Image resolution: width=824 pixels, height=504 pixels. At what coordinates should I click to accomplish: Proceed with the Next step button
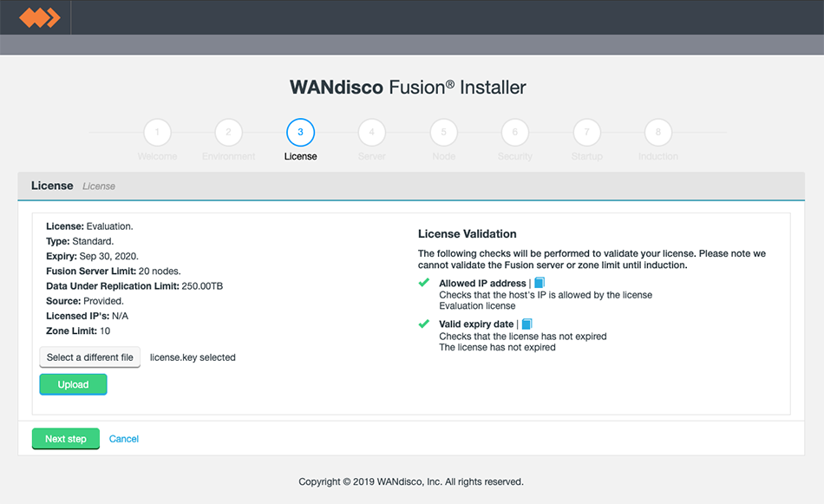66,439
